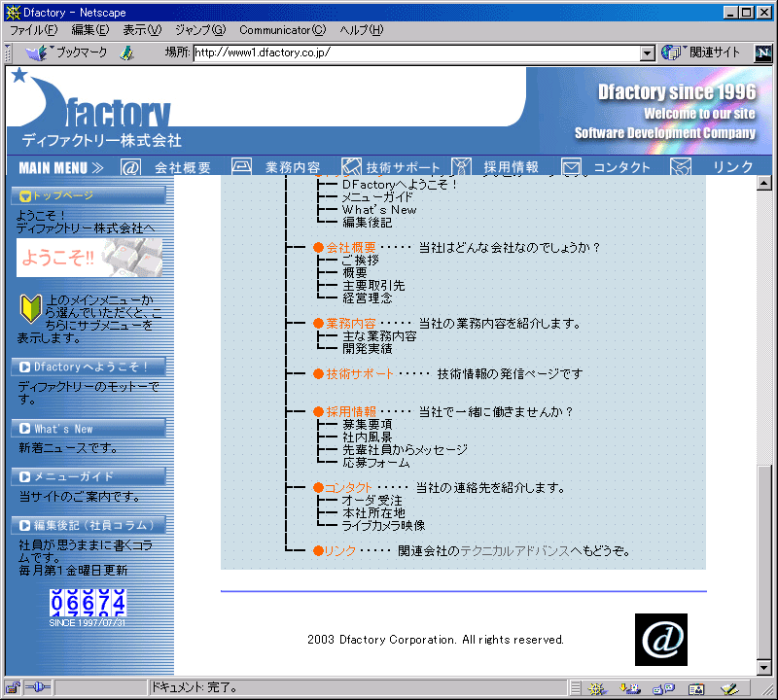Viewport: 778px width, 700px height.
Task: Click the page scrollbar up arrow
Action: click(x=764, y=184)
